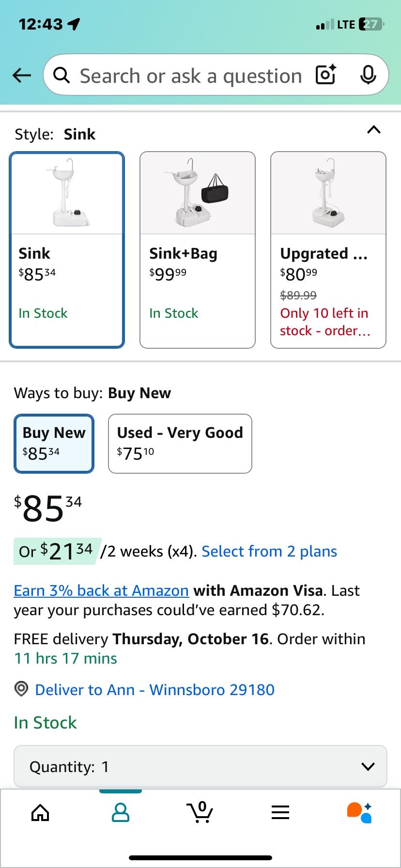Viewport: 401px width, 868px height.
Task: Tap the Sink style thumbnail image
Action: 67,195
